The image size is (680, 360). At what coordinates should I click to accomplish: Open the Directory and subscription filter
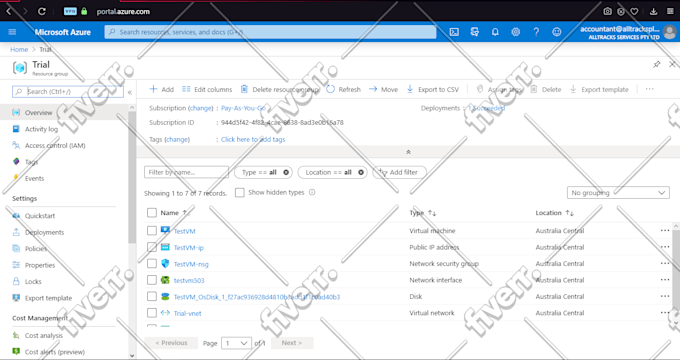(474, 32)
